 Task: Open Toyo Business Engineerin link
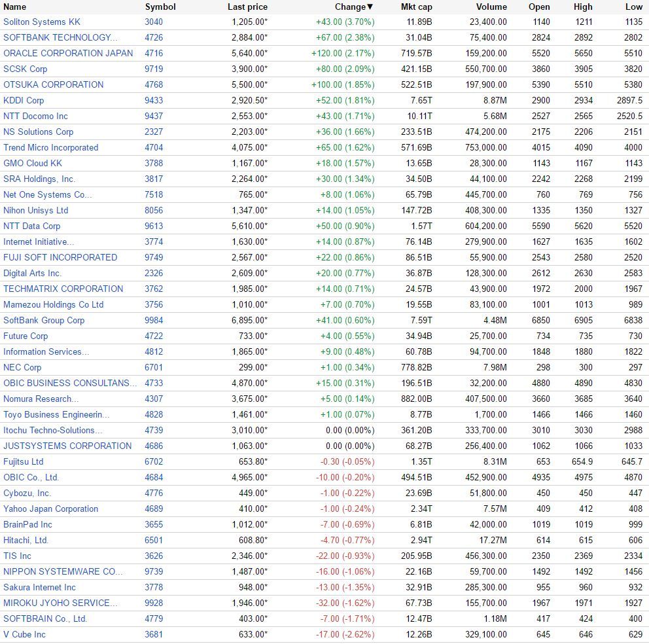pos(57,415)
